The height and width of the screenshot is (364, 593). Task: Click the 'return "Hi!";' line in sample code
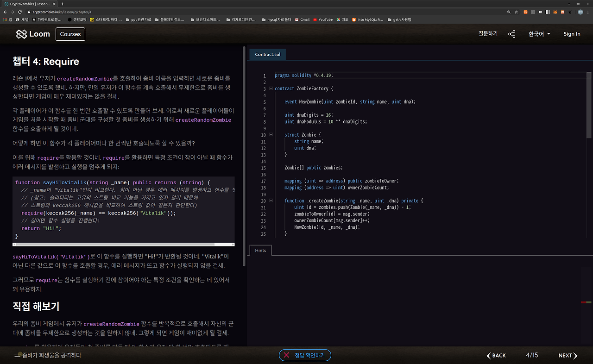tap(41, 228)
